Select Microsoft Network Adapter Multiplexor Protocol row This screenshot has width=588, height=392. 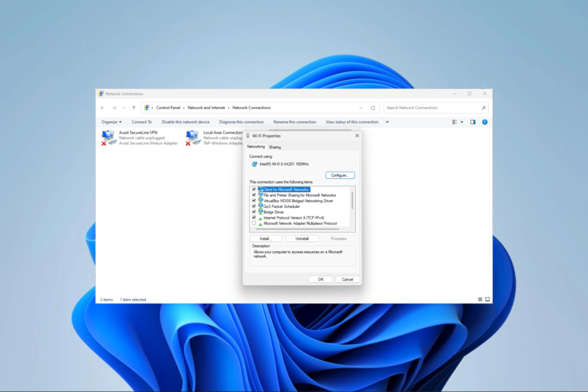click(x=299, y=223)
